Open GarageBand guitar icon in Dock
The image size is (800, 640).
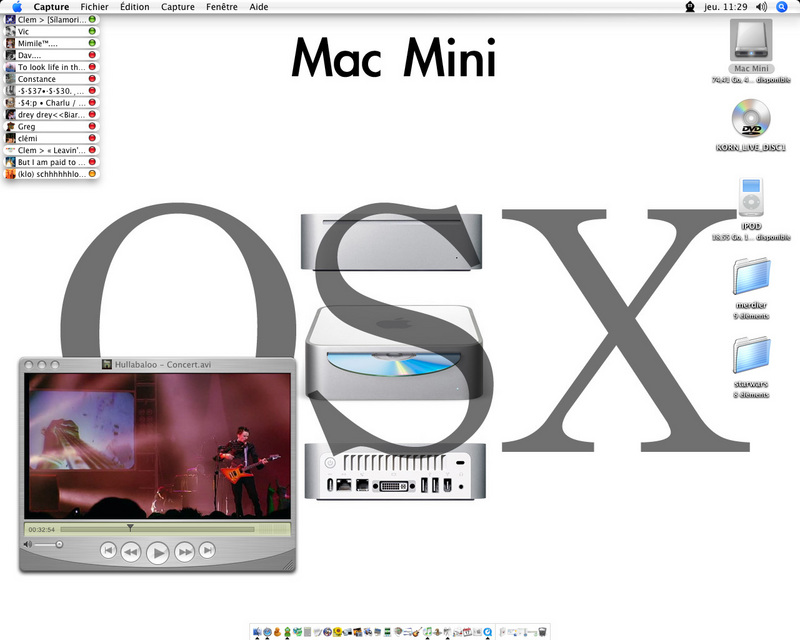(417, 632)
